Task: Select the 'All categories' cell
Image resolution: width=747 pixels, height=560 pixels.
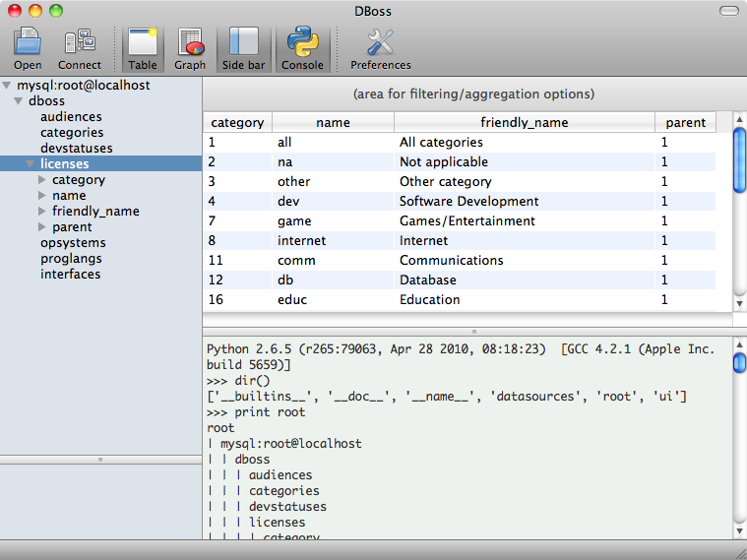Action: coord(524,142)
